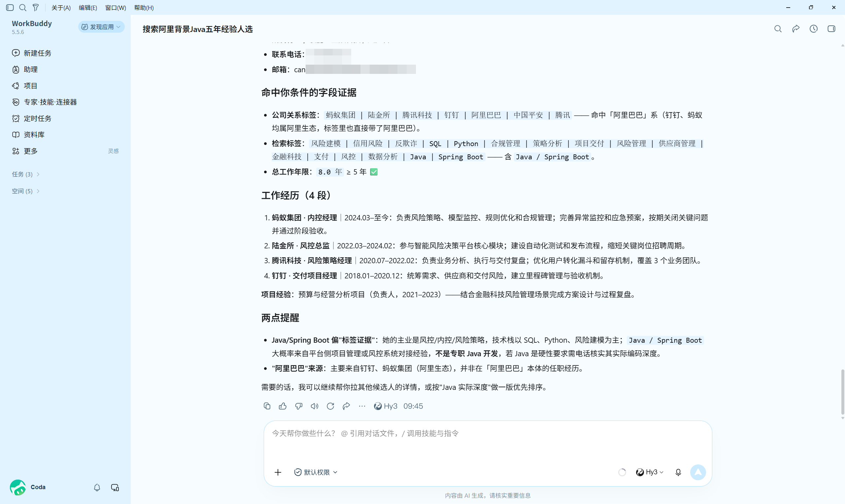845x504 pixels.
Task: Open the search icon in the title bar
Action: pyautogui.click(x=23, y=8)
